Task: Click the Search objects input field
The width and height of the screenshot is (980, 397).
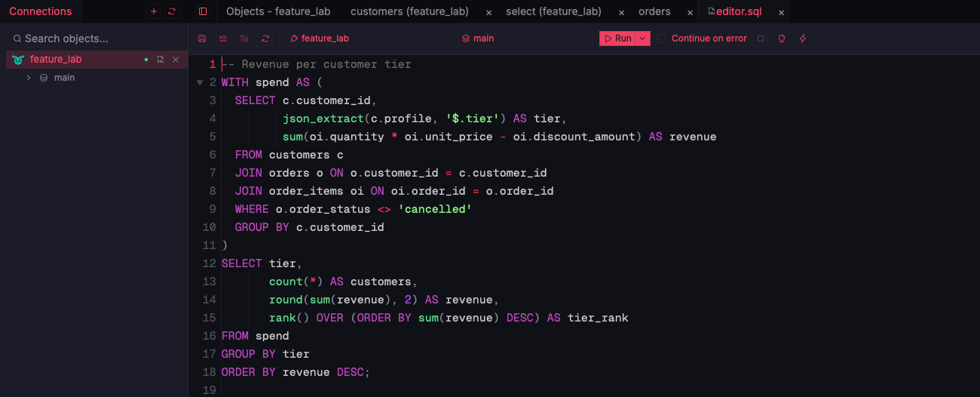Action: [x=94, y=38]
